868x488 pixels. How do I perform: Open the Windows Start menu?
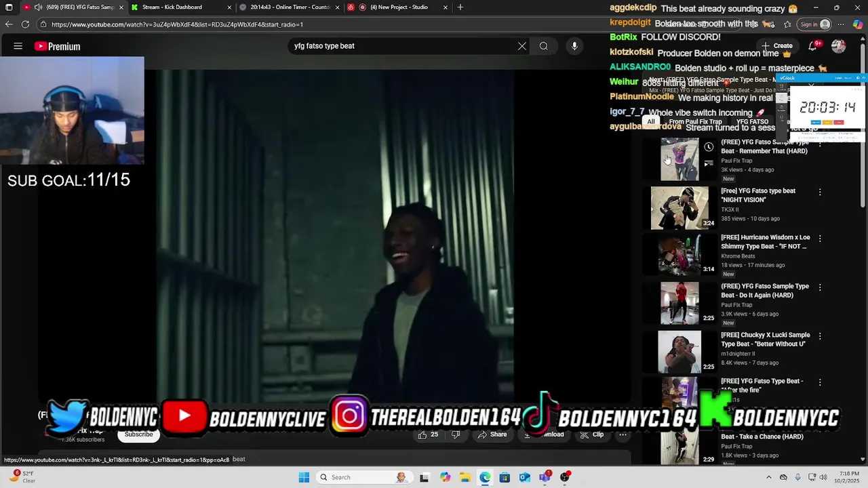pos(304,477)
